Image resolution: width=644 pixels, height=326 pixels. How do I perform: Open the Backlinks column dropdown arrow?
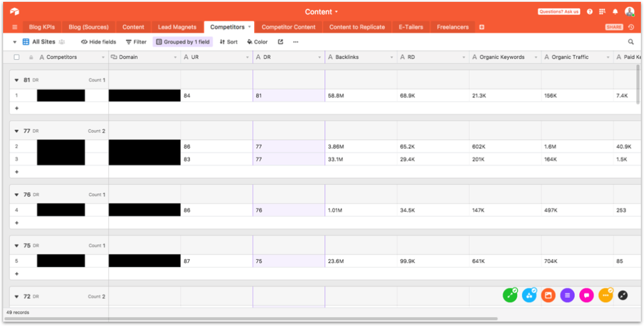pos(392,57)
